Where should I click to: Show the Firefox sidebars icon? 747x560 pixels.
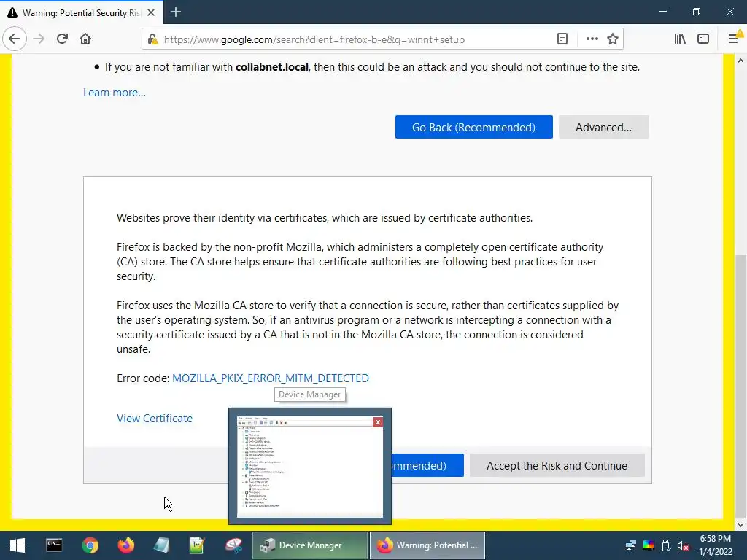point(703,39)
